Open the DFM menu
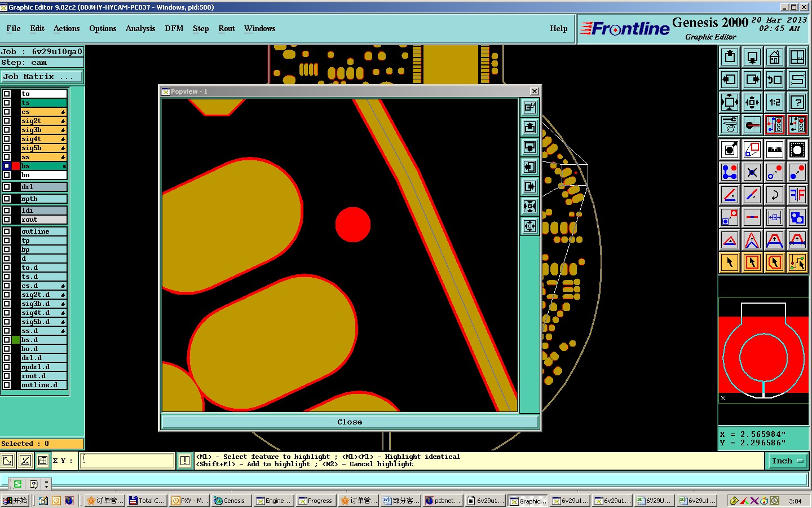Image resolution: width=812 pixels, height=508 pixels. pyautogui.click(x=174, y=29)
